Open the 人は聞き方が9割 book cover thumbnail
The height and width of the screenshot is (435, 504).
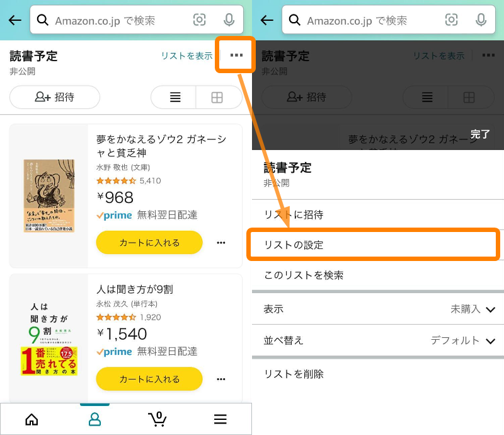pos(49,339)
